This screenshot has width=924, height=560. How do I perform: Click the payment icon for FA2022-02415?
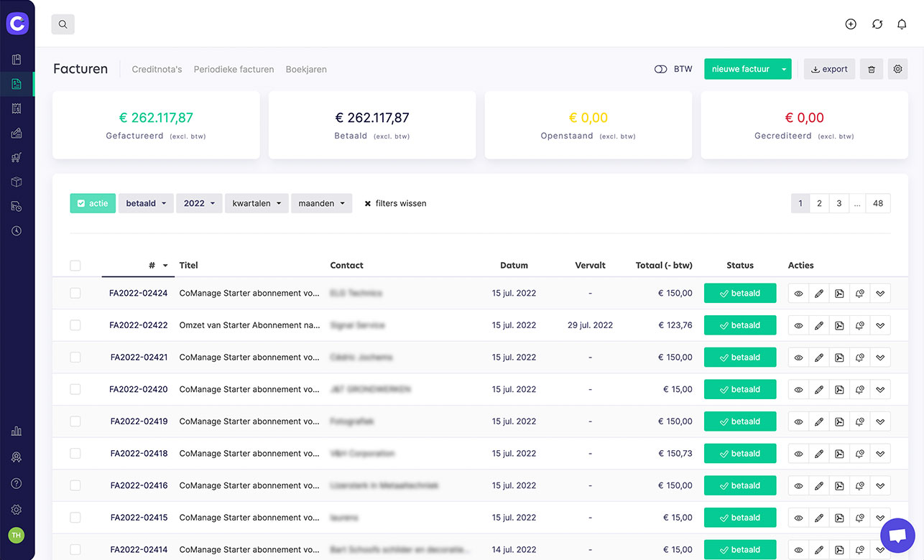pos(860,518)
